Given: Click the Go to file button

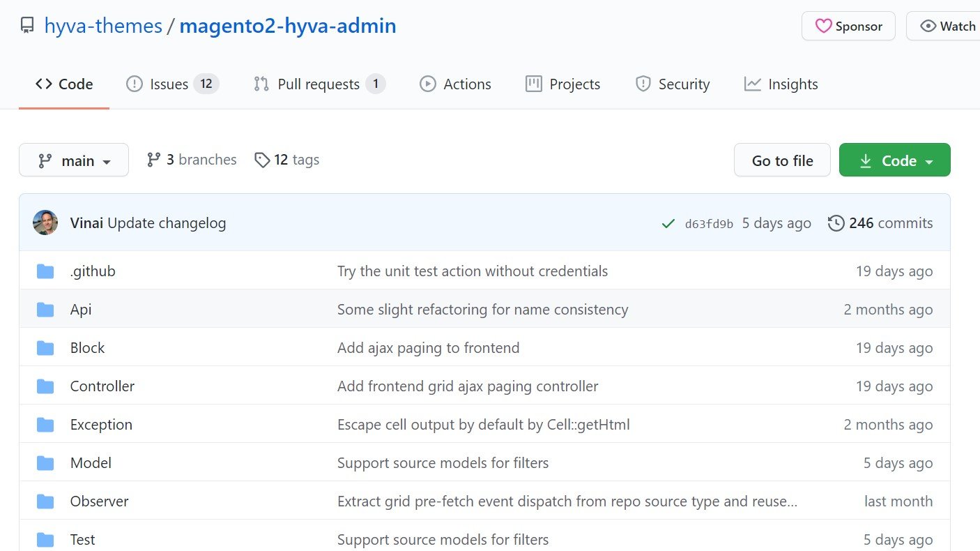Looking at the screenshot, I should pyautogui.click(x=782, y=160).
